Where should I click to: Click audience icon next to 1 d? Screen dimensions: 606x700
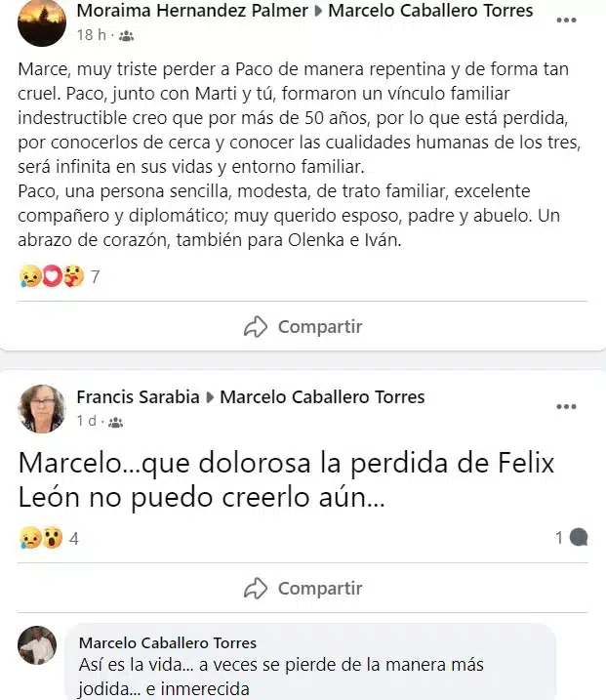pyautogui.click(x=116, y=422)
